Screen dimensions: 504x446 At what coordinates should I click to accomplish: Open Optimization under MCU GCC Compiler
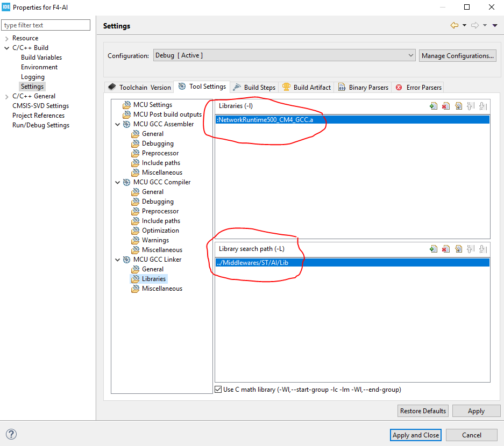pos(160,231)
